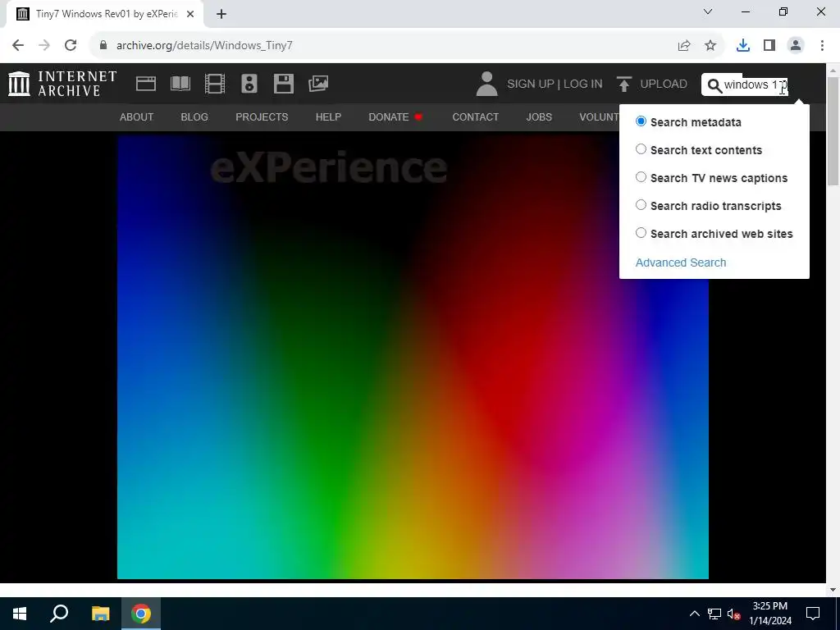
Task: Open the DONATE menu item
Action: [x=396, y=116]
